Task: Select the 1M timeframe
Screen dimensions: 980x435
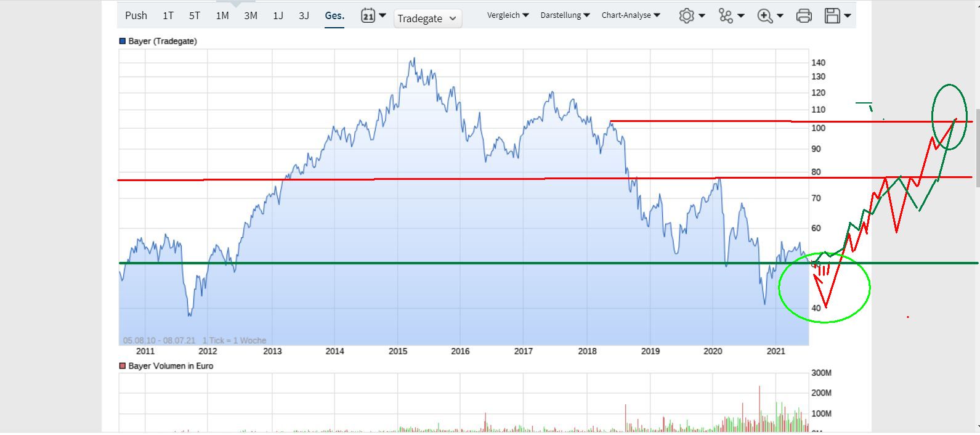Action: (222, 15)
